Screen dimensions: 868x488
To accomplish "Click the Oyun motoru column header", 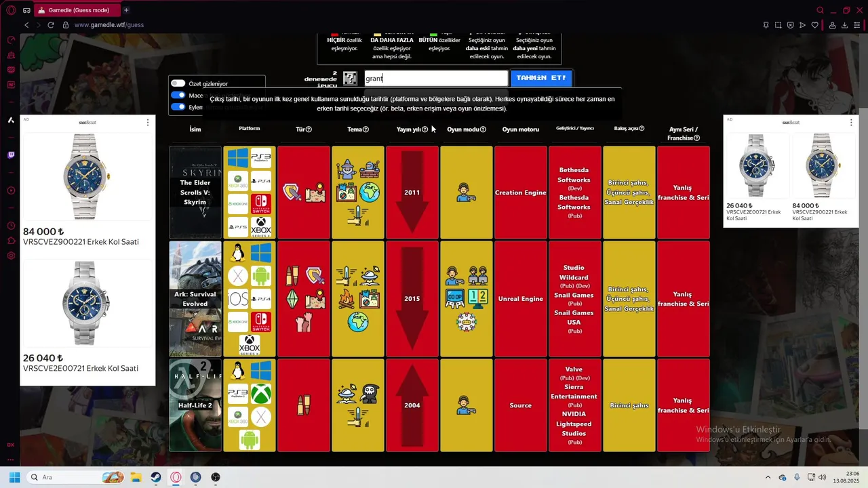I will coord(521,129).
